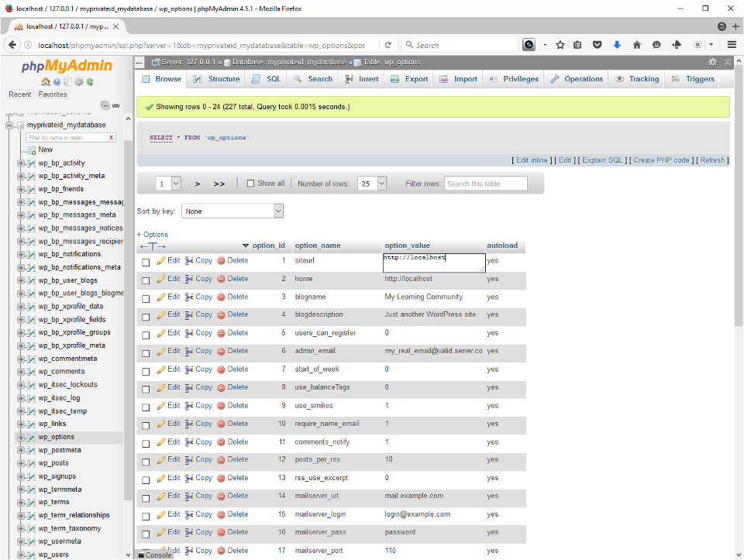744x560 pixels.
Task: Switch to the Structure tab
Action: point(216,79)
